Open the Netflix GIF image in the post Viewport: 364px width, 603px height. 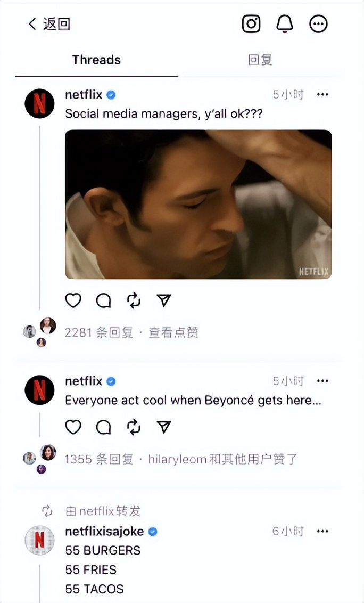click(198, 204)
